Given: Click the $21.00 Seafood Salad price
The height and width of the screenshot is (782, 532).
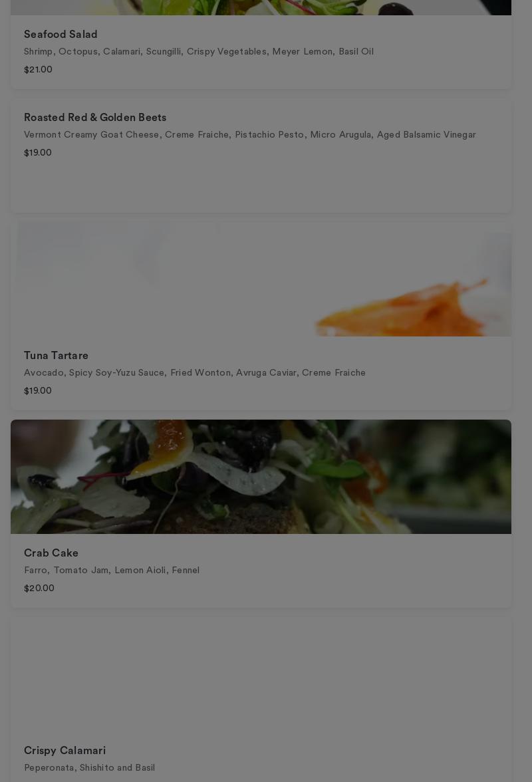Looking at the screenshot, I should (38, 69).
